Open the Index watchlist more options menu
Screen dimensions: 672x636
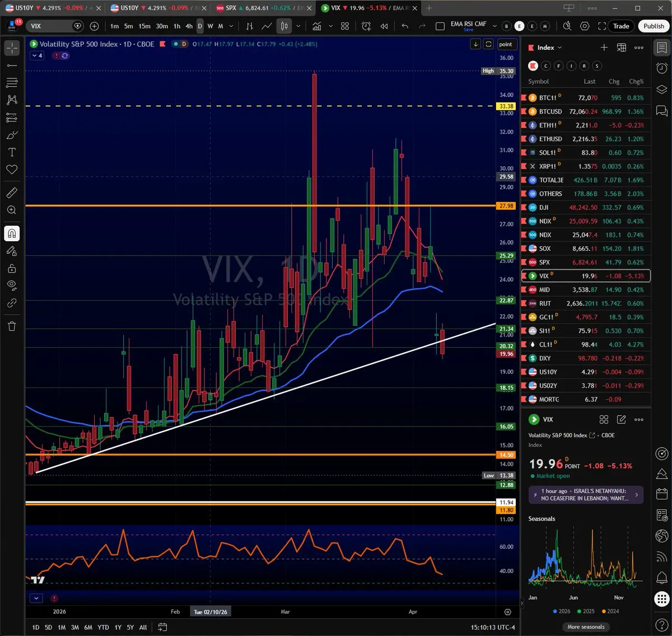[639, 48]
